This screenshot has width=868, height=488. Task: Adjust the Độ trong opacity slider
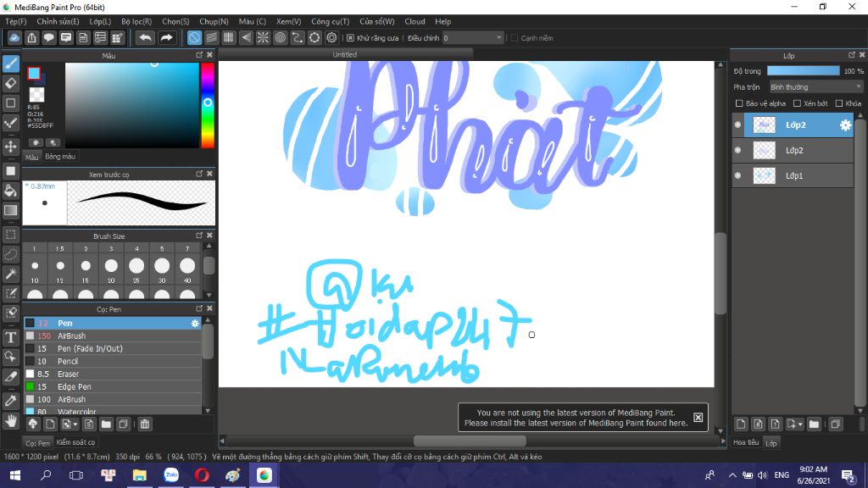tap(804, 71)
